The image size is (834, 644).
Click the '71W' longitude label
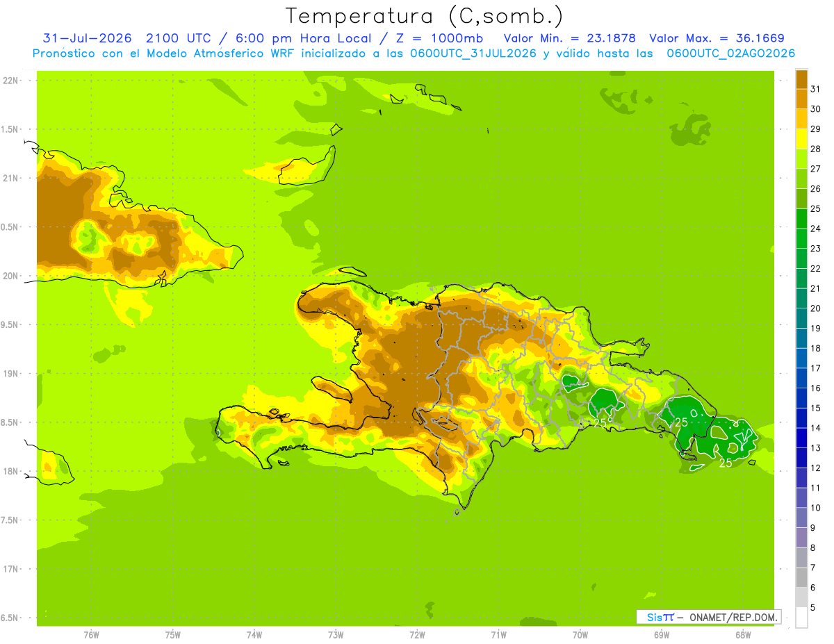(x=498, y=635)
